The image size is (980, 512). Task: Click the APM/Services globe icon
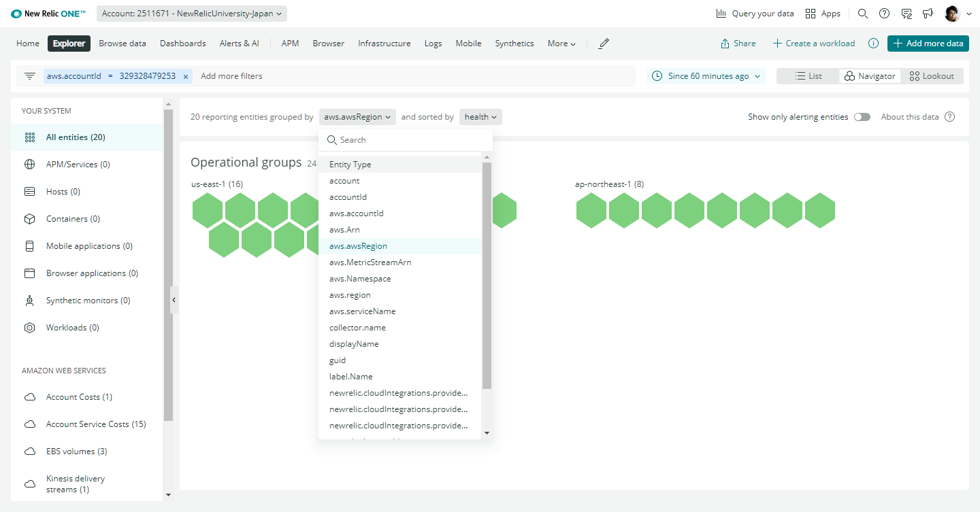click(x=29, y=165)
